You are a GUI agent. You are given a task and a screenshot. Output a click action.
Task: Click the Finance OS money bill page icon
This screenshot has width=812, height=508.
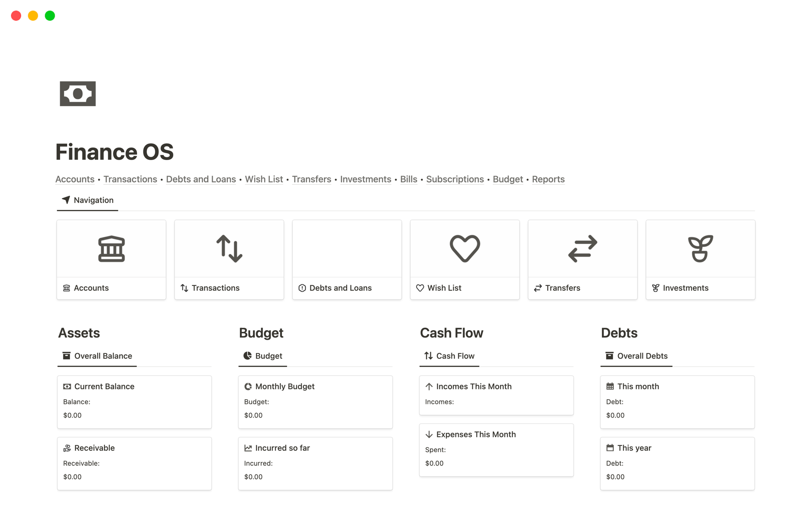pyautogui.click(x=77, y=94)
